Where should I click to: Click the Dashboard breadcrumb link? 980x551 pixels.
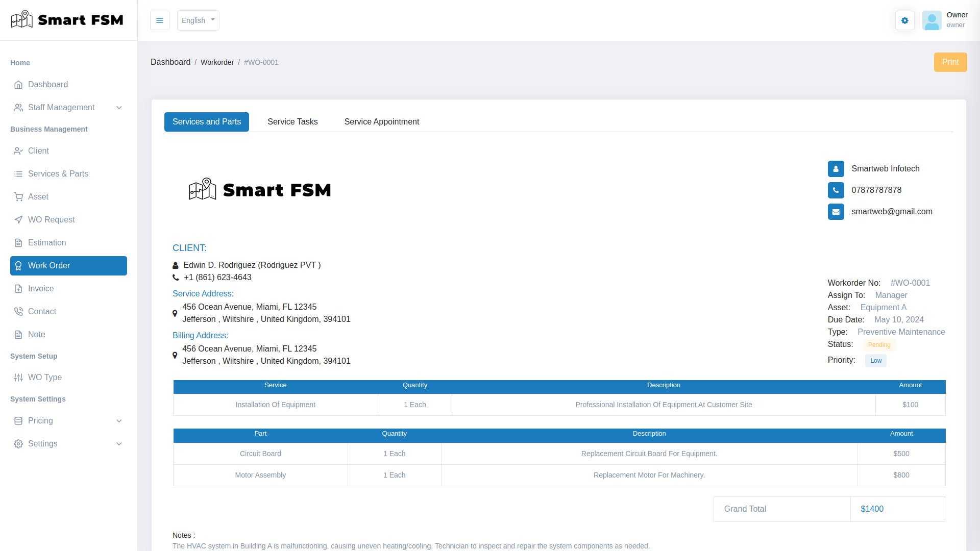tap(170, 62)
